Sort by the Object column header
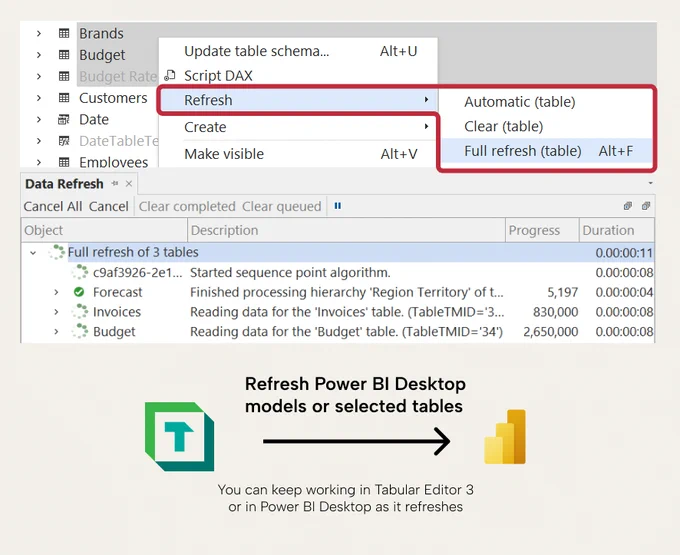The width and height of the screenshot is (680, 555). click(104, 230)
